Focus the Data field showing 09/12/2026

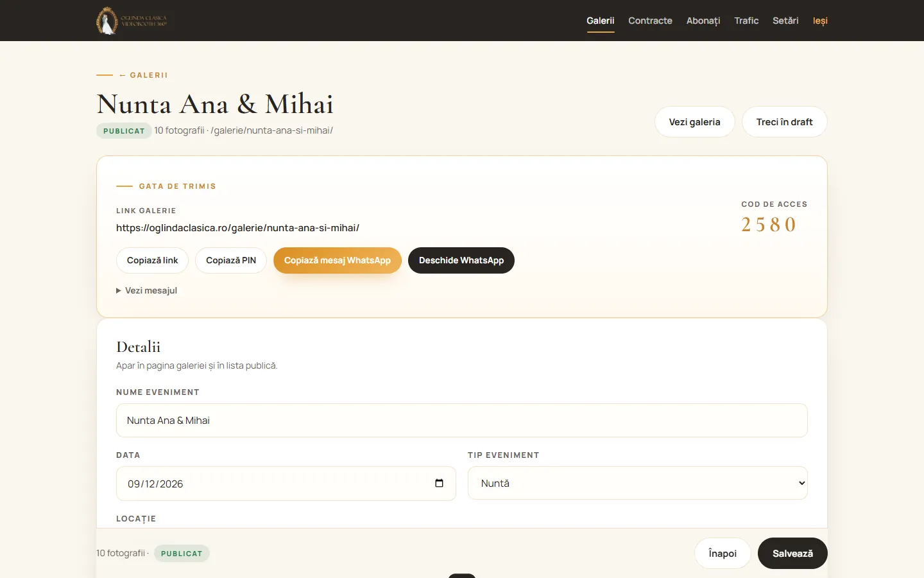[x=286, y=483]
